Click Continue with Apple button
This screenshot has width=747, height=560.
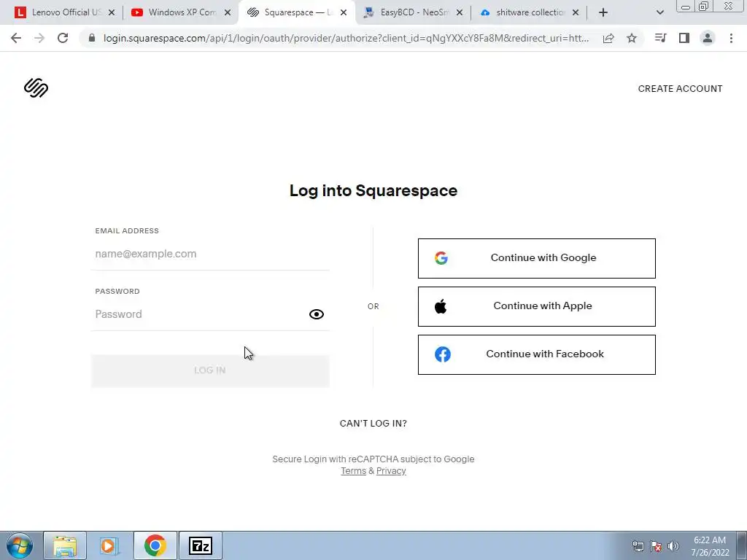[537, 306]
